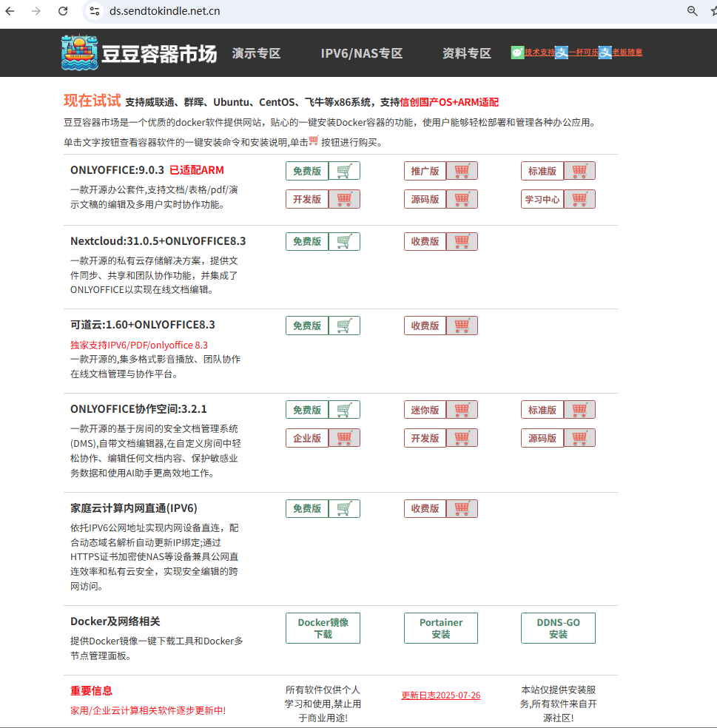Click the red 重要信息 heading
Image resolution: width=717 pixels, height=728 pixels.
(91, 691)
